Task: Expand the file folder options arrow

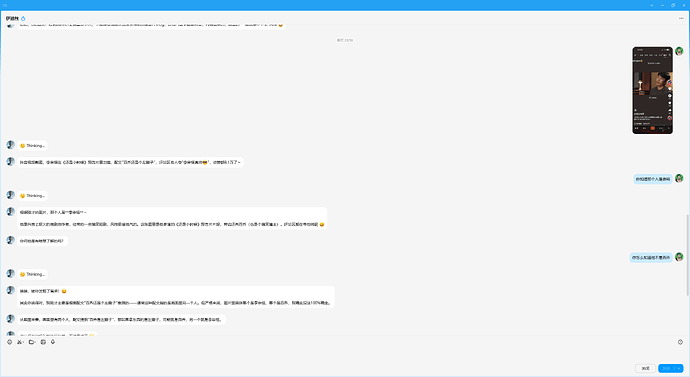Action: click(35, 342)
